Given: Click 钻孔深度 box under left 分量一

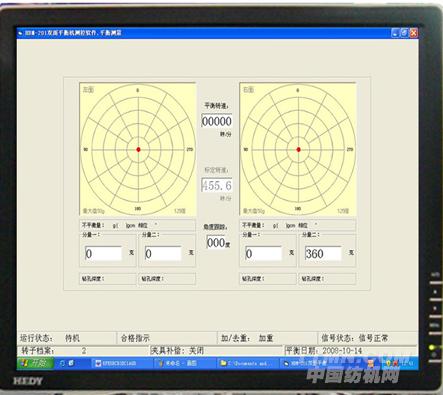Looking at the screenshot, I should point(108,279).
